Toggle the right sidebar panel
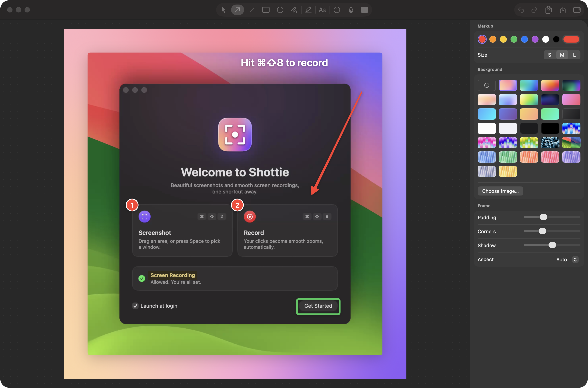The image size is (588, 388). point(577,10)
